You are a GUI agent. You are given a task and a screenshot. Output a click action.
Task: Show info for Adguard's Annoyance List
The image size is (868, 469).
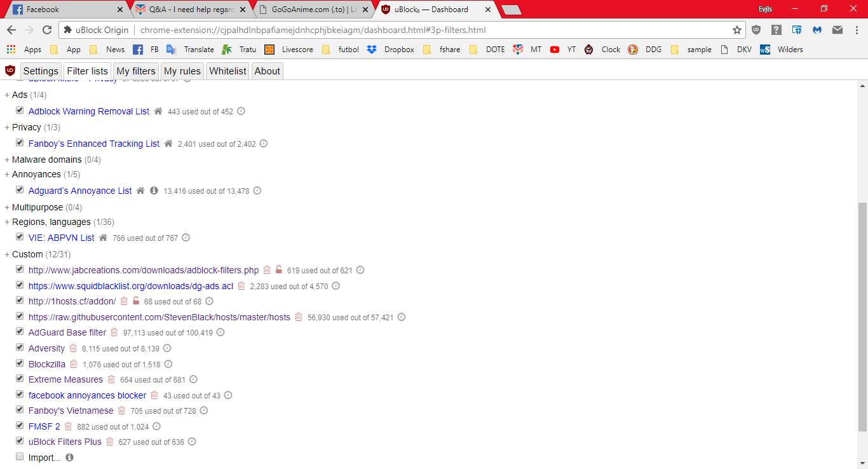click(x=154, y=191)
